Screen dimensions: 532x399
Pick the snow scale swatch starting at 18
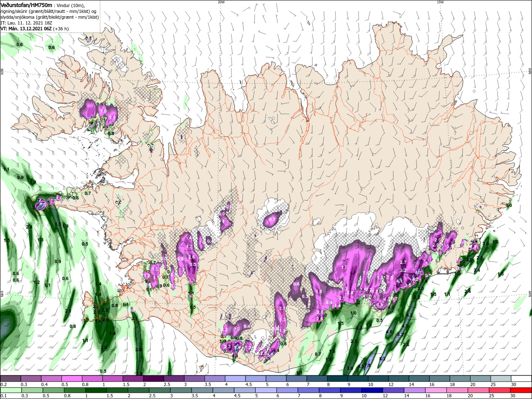click(x=460, y=379)
